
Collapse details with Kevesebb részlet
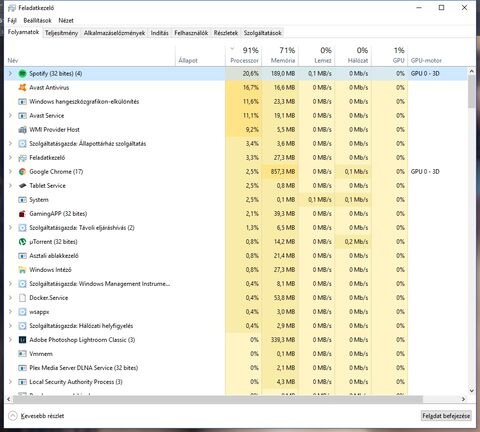point(36,416)
